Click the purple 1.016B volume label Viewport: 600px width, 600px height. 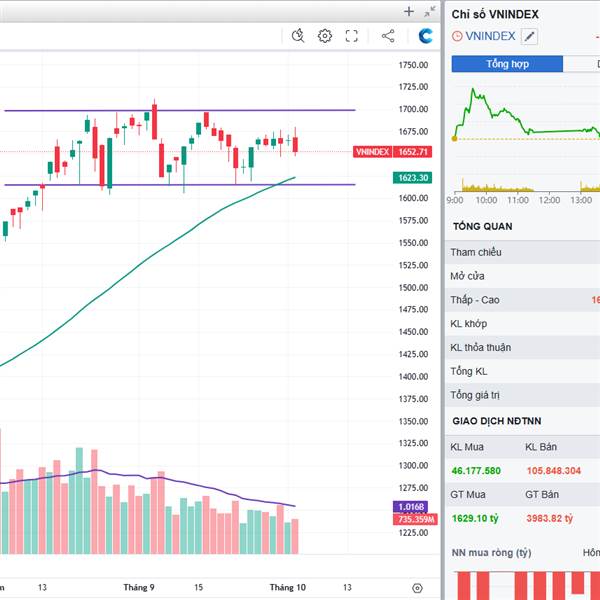(413, 507)
